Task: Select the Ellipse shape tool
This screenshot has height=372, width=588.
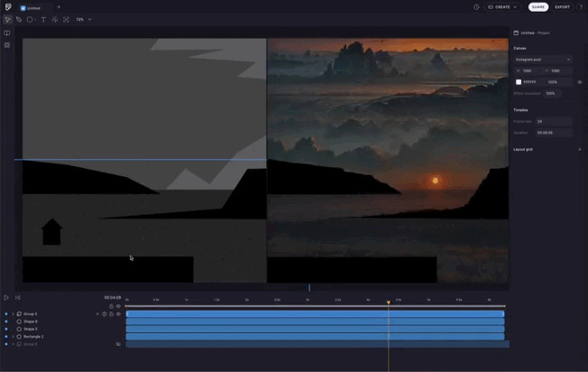Action: [x=30, y=20]
